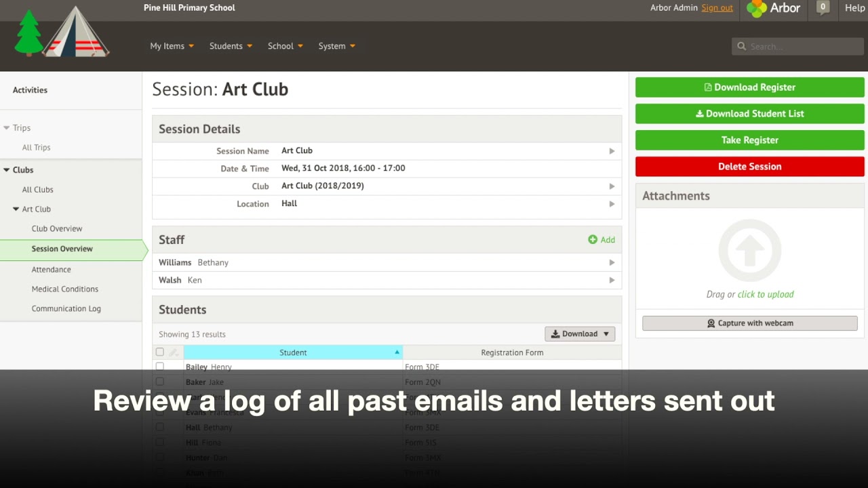Click the Download Register button
This screenshot has height=488, width=868.
click(750, 87)
